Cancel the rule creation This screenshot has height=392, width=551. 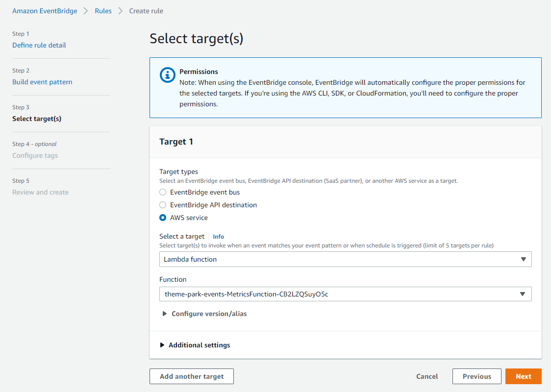tap(427, 376)
